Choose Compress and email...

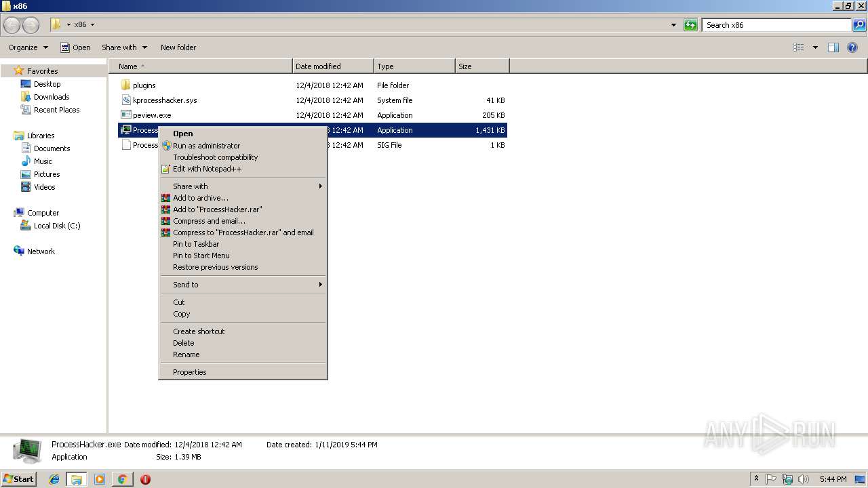pyautogui.click(x=243, y=221)
